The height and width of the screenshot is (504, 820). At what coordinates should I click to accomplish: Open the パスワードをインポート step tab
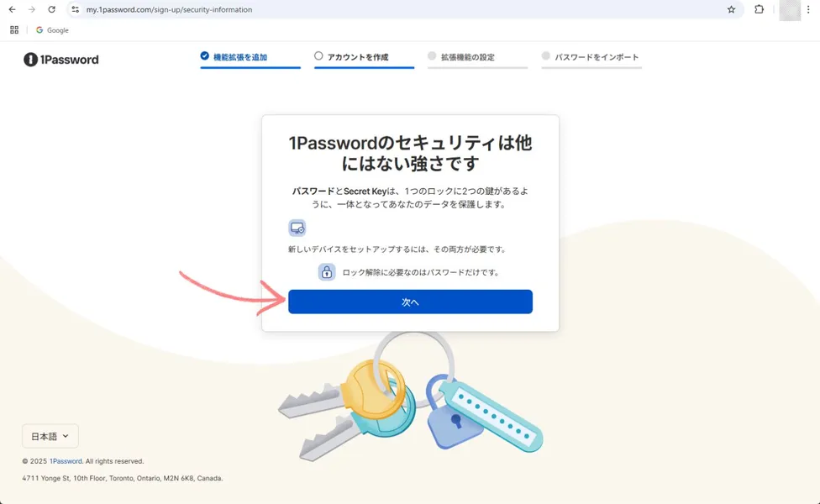pos(591,57)
